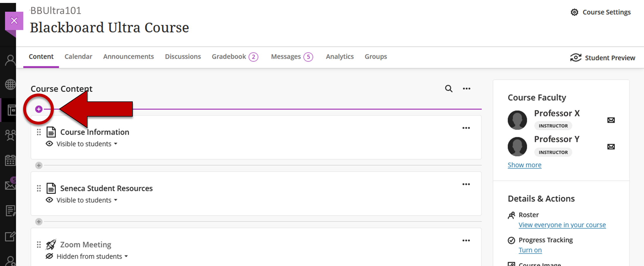Click Professor X avatar
The image size is (644, 266).
pos(517,120)
